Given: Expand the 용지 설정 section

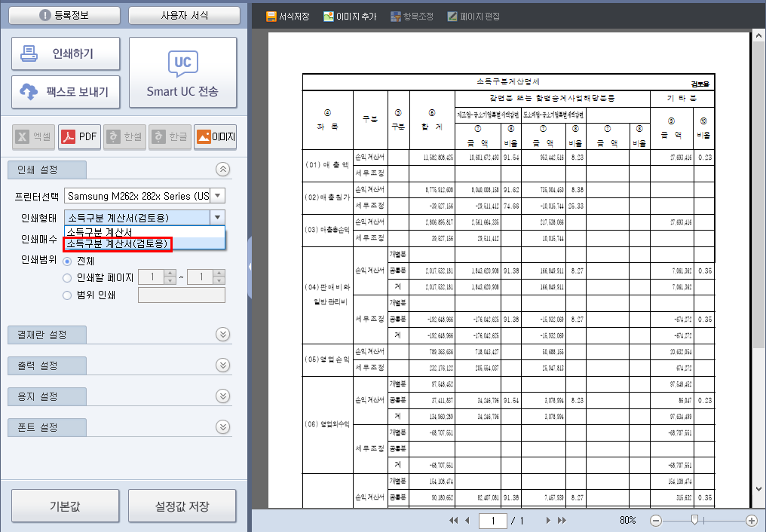Looking at the screenshot, I should coord(222,396).
